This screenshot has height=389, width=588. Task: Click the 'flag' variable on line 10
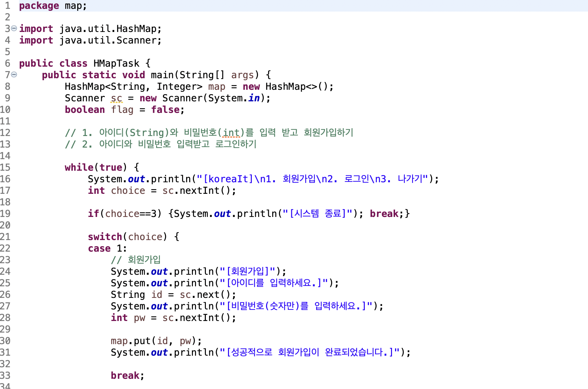122,110
